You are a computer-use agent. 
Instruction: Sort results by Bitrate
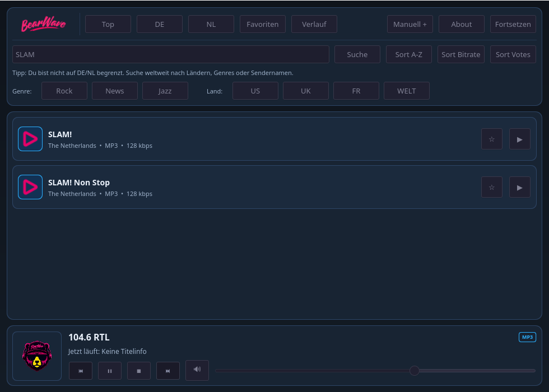[460, 54]
